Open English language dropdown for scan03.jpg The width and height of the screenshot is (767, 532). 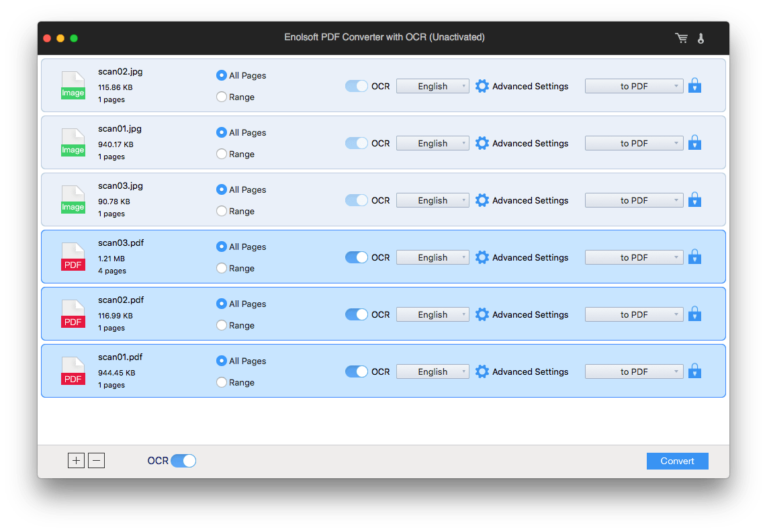(x=433, y=200)
